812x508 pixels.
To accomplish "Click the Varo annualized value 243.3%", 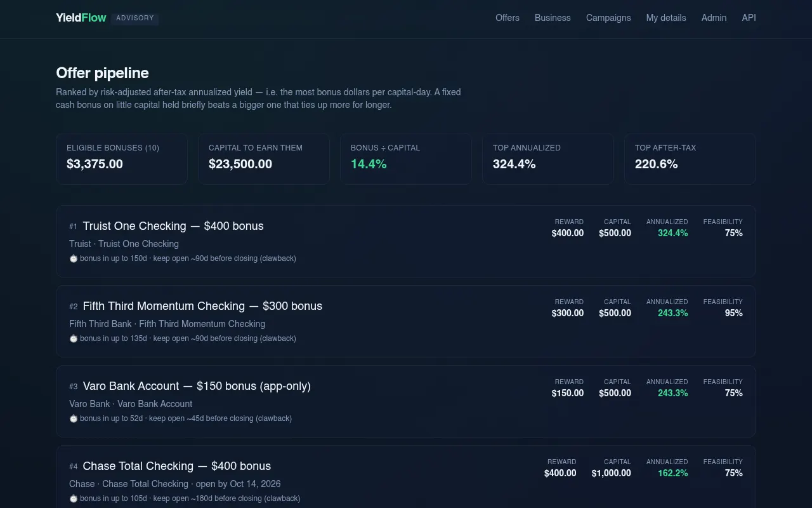I will point(673,393).
